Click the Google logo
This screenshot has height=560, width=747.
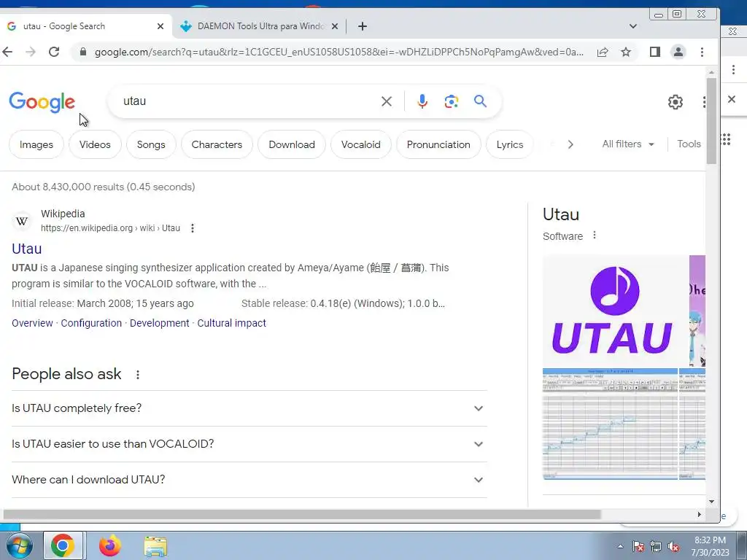(x=42, y=102)
